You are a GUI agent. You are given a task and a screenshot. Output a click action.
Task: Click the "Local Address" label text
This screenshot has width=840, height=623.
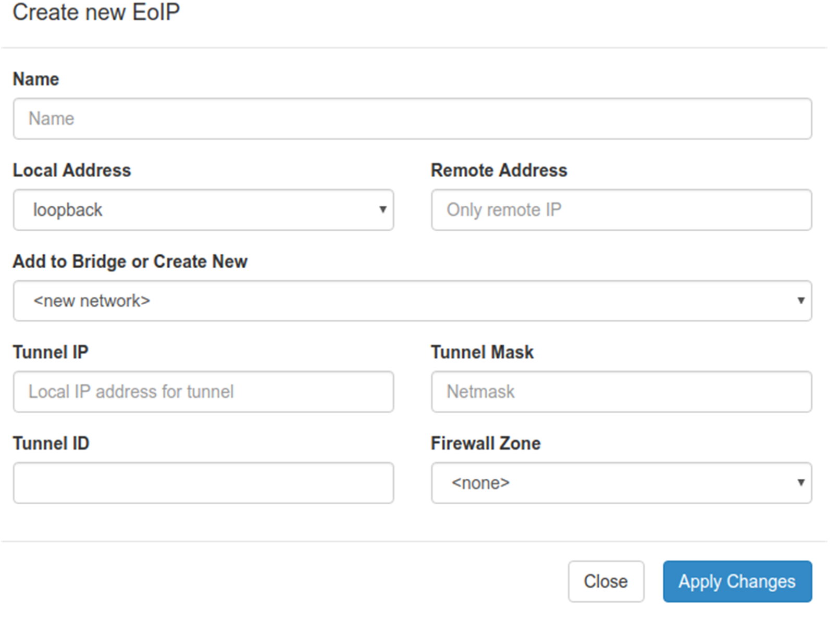[72, 170]
